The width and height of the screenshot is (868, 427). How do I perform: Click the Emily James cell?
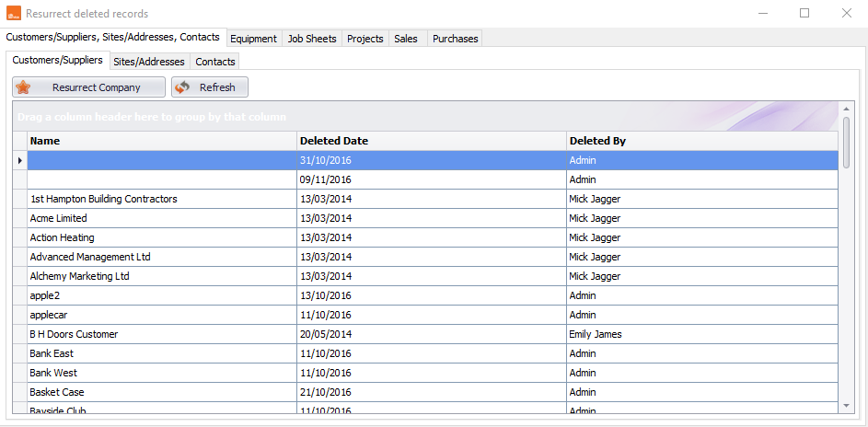click(702, 335)
